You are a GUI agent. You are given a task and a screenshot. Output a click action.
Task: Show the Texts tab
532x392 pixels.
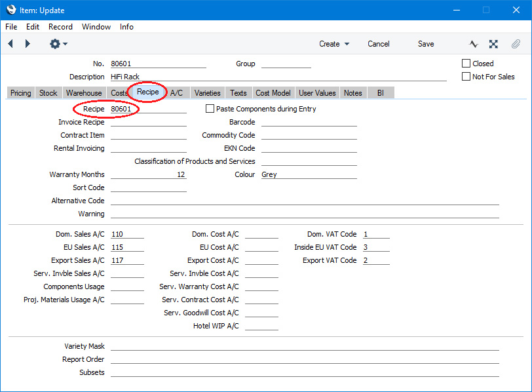(238, 92)
